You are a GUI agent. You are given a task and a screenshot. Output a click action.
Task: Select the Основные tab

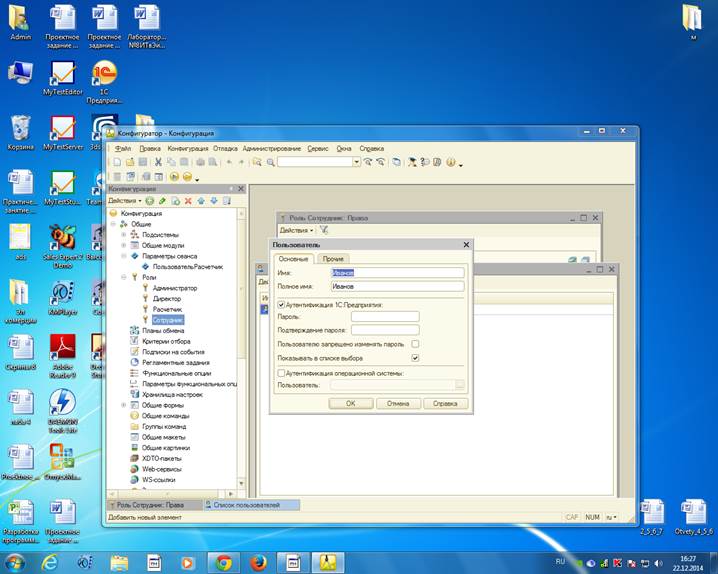click(x=294, y=259)
